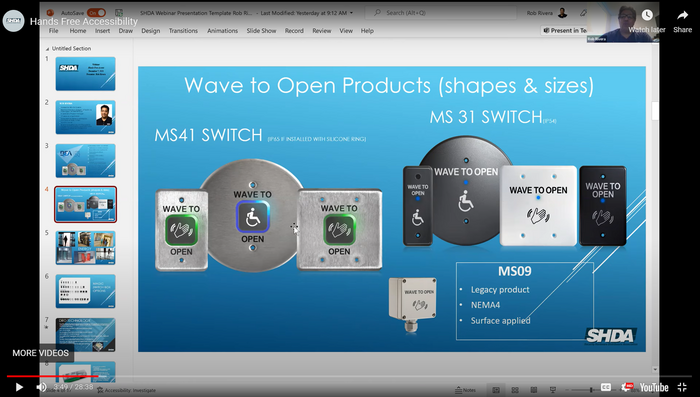
Task: Open the SHDA channel avatar
Action: click(13, 21)
